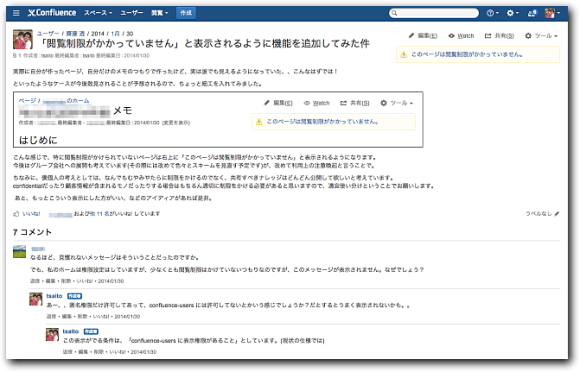Click the tsaito avatar on the この表示がでる条件 reply
The width and height of the screenshot is (580, 372).
click(x=52, y=335)
